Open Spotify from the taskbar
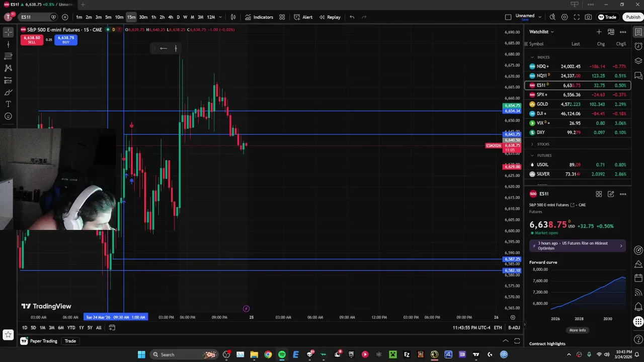This screenshot has width=644, height=362. [x=282, y=354]
